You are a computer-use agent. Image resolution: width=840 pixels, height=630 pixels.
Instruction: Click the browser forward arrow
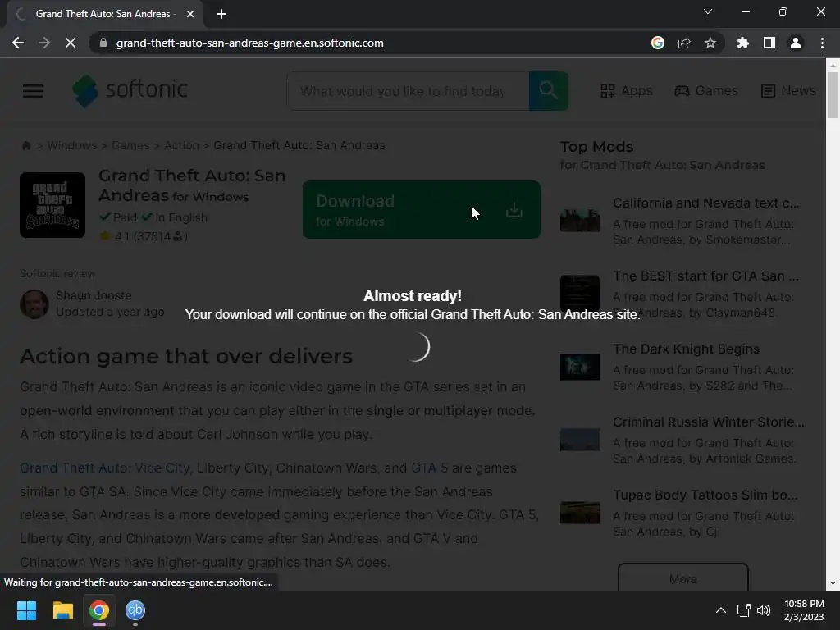coord(44,43)
